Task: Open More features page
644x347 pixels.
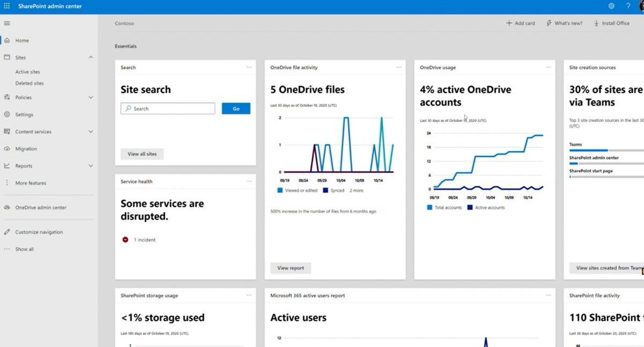Action: (31, 183)
